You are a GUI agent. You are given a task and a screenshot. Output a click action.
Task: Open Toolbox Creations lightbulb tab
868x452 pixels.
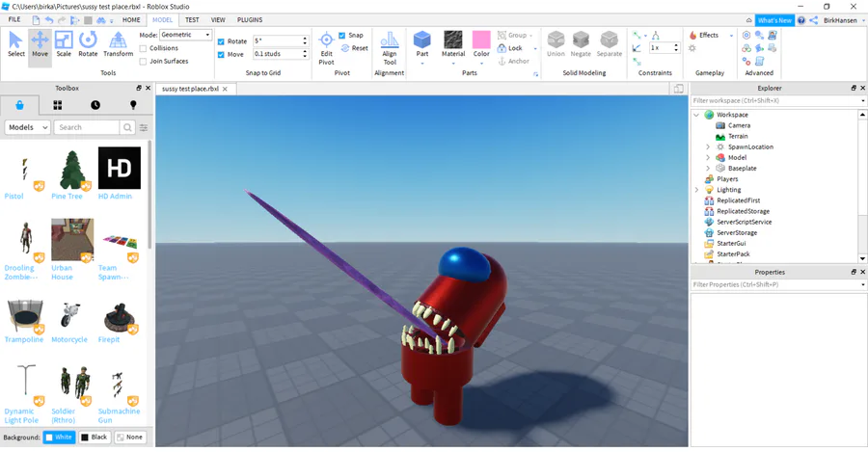[x=133, y=105]
